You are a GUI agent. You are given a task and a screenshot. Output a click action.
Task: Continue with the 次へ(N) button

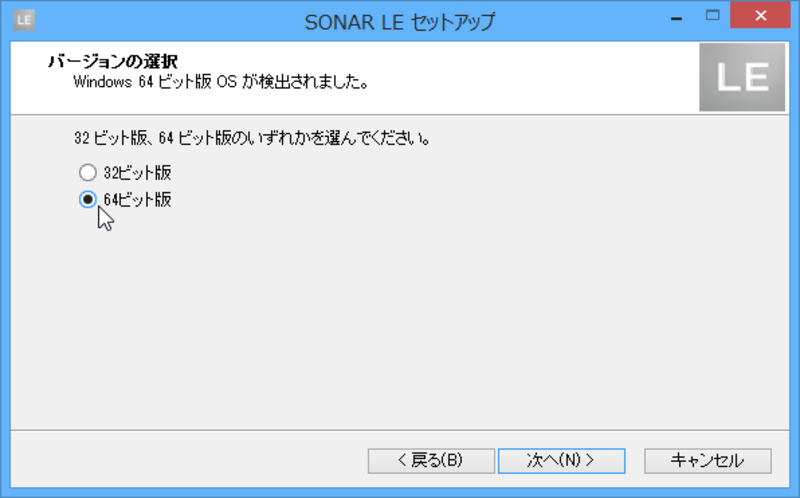pos(561,461)
